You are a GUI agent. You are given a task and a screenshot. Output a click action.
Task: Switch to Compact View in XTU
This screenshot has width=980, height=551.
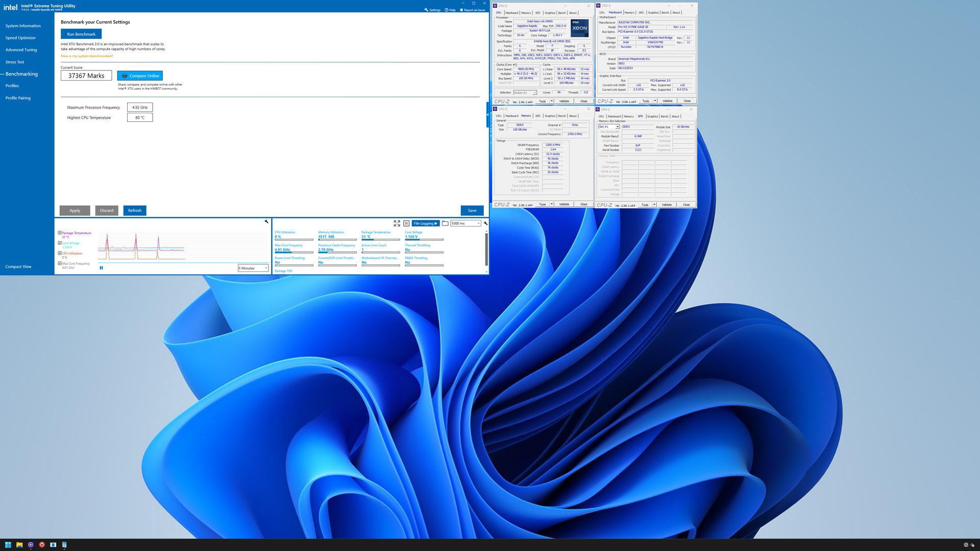tap(18, 267)
